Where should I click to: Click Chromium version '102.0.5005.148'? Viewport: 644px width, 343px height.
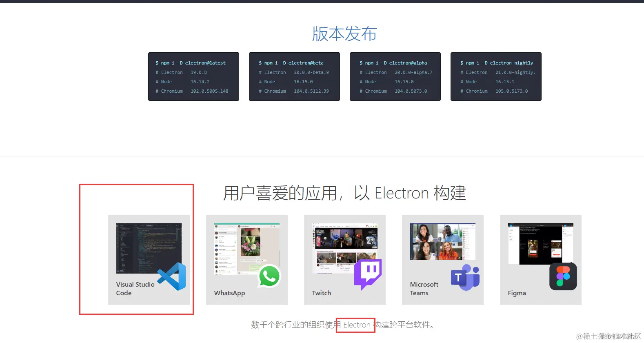209,91
